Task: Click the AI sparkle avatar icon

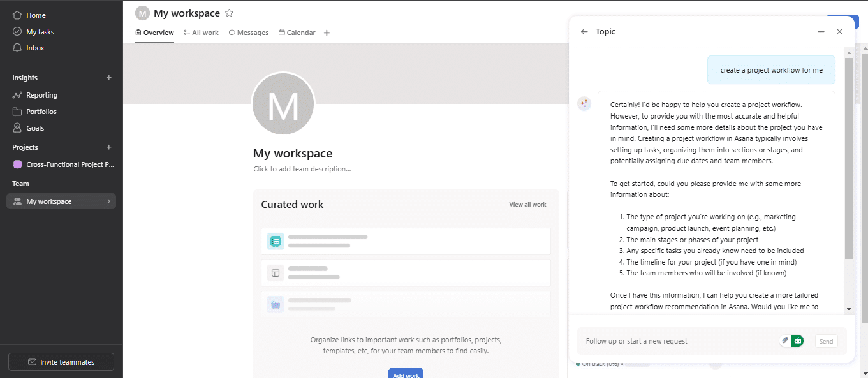Action: pyautogui.click(x=584, y=104)
